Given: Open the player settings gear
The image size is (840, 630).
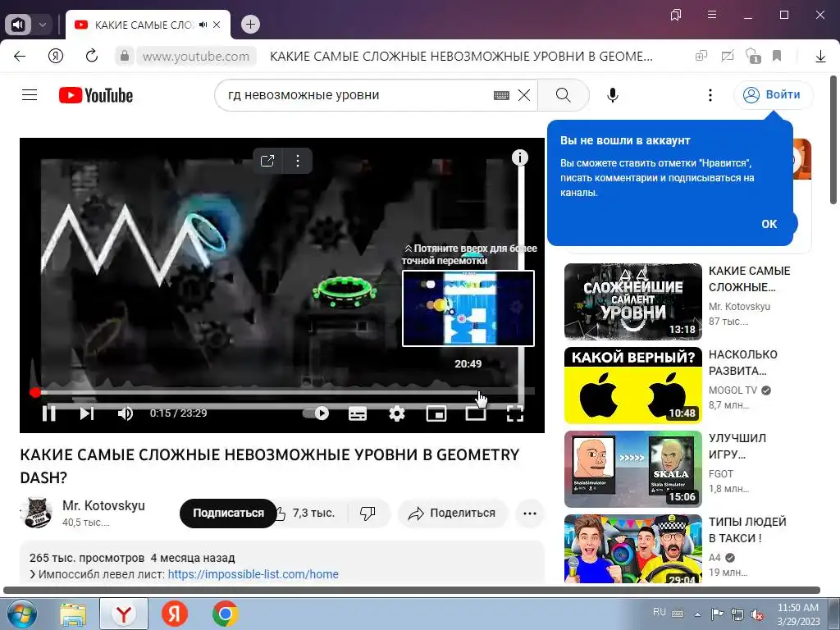Looking at the screenshot, I should [396, 413].
